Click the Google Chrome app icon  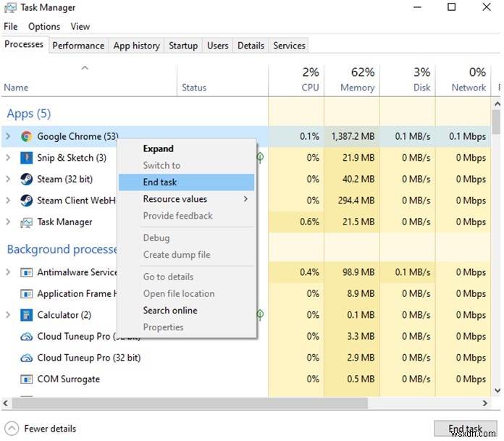26,136
